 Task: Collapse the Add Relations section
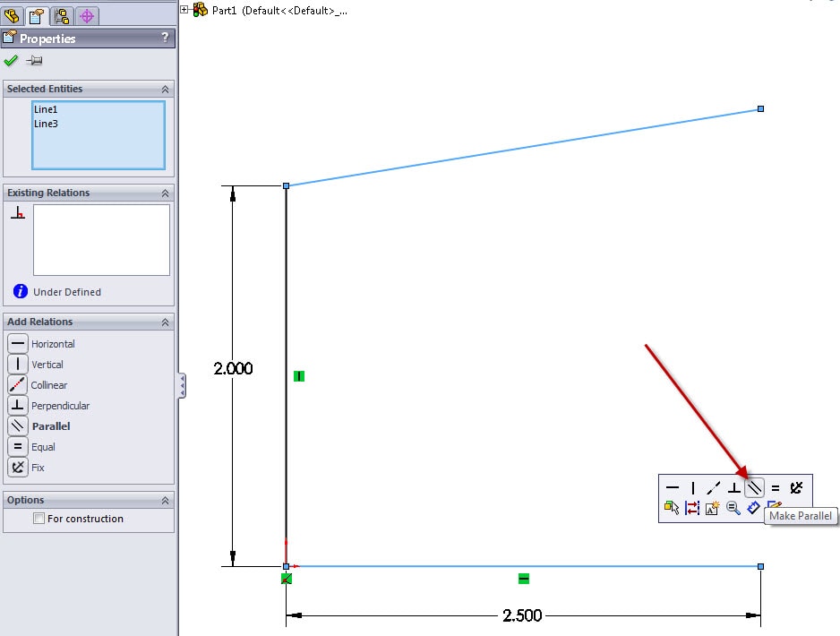tap(165, 322)
